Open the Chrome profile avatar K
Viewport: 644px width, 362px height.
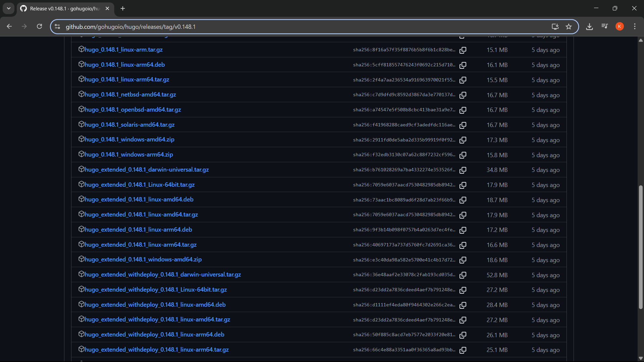pos(620,26)
